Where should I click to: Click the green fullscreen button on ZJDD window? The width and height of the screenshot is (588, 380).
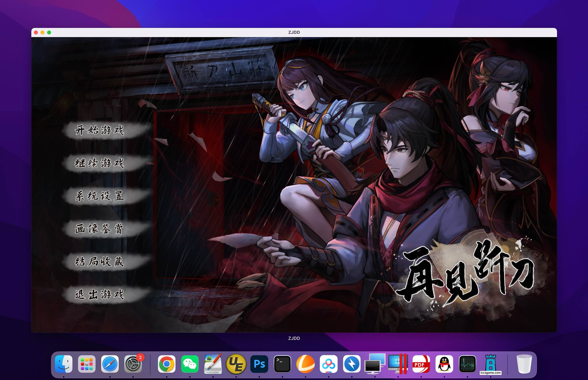click(x=49, y=32)
